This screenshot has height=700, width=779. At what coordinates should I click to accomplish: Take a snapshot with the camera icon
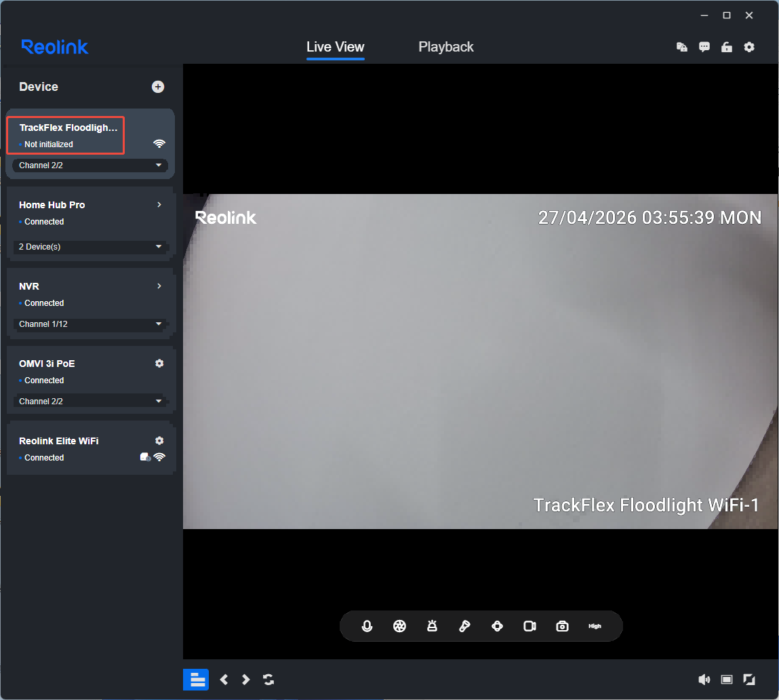563,627
